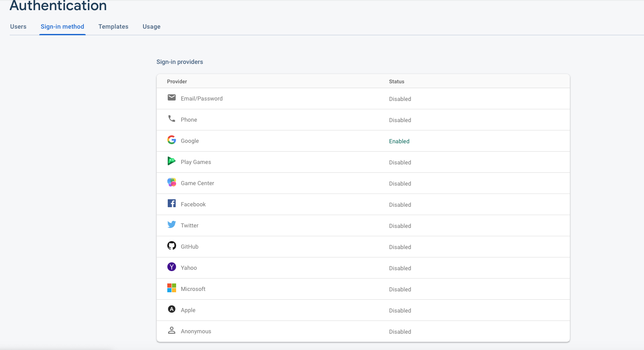Click the Disabled status for Email/Password
The width and height of the screenshot is (644, 350).
point(400,99)
